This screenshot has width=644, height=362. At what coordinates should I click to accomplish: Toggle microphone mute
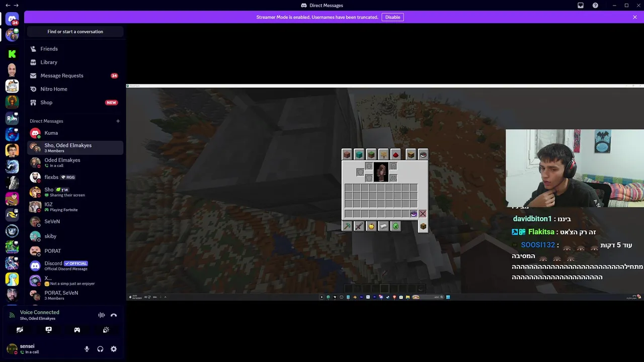coord(87,349)
